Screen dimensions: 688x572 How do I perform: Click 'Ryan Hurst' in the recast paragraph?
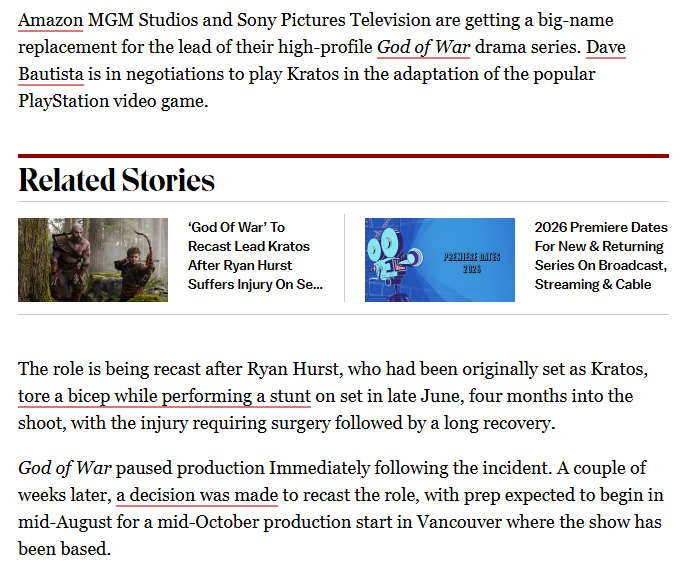pyautogui.click(x=294, y=369)
